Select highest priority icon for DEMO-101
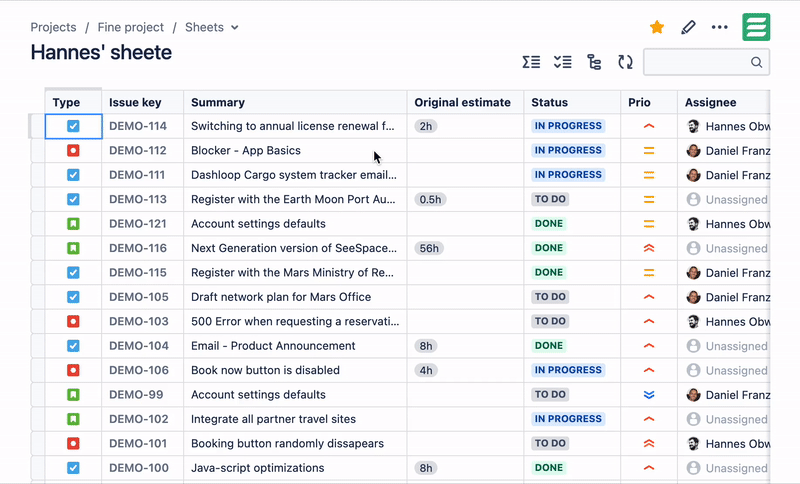The width and height of the screenshot is (800, 484). (x=648, y=444)
